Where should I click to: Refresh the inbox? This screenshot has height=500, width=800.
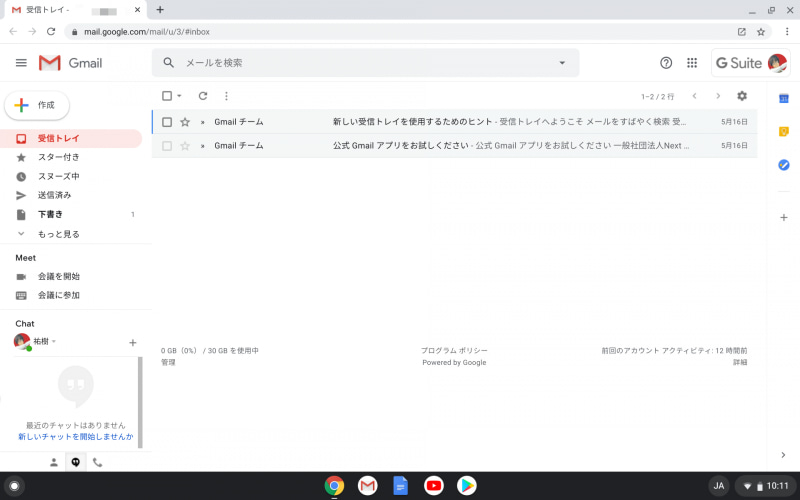pyautogui.click(x=203, y=96)
